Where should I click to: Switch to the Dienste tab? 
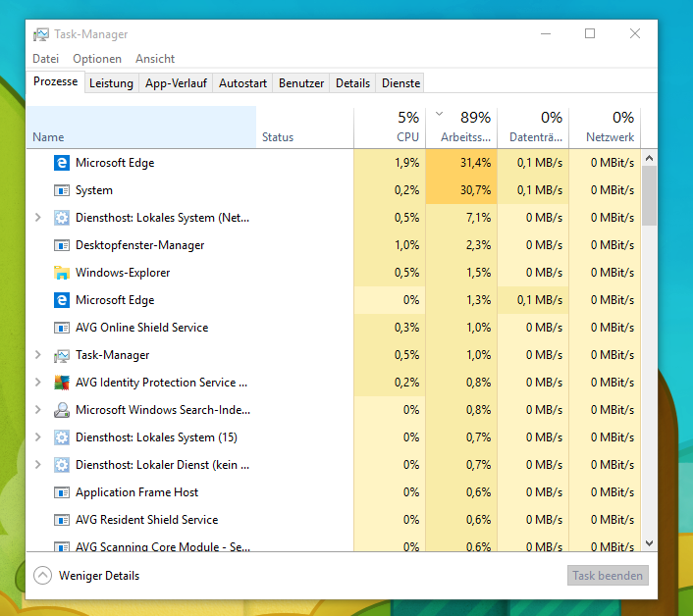pos(400,83)
